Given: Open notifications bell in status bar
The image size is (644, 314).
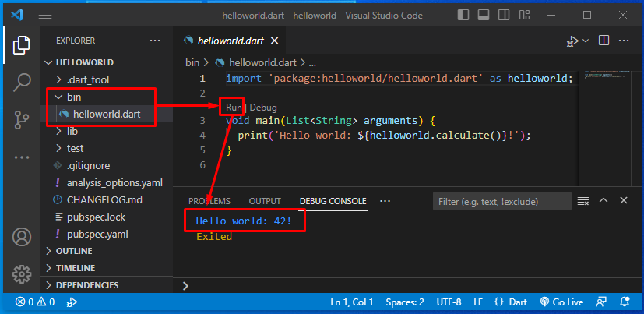Looking at the screenshot, I should [x=625, y=302].
